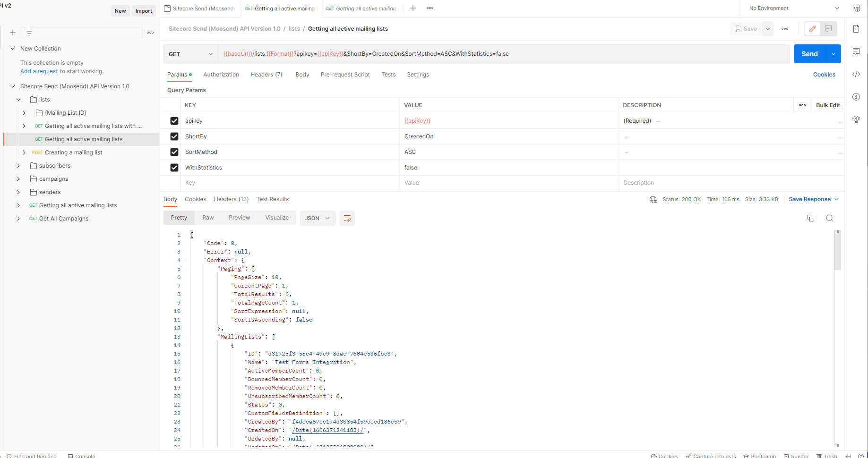Open the tab bar three-dots options
Screen dimensions: 868x458
click(x=430, y=8)
